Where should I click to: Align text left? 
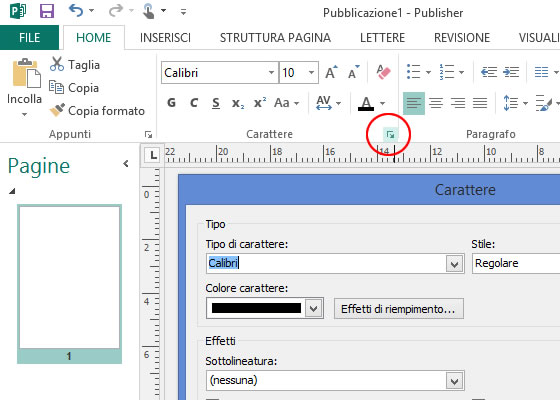pos(414,103)
